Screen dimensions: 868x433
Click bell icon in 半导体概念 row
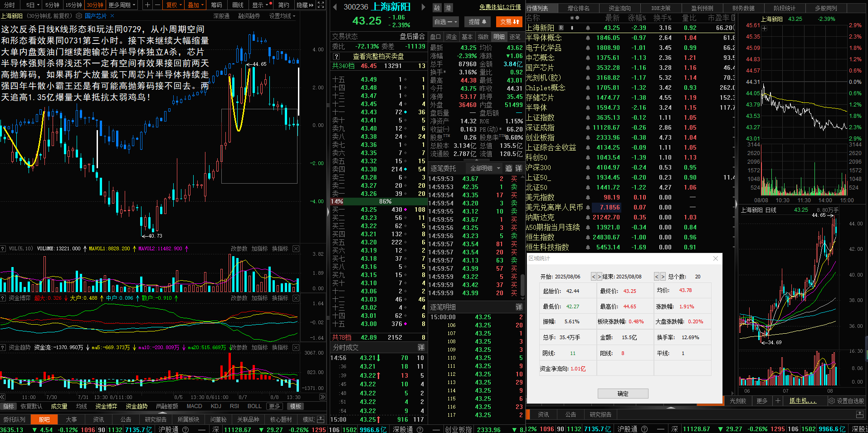pyautogui.click(x=588, y=38)
